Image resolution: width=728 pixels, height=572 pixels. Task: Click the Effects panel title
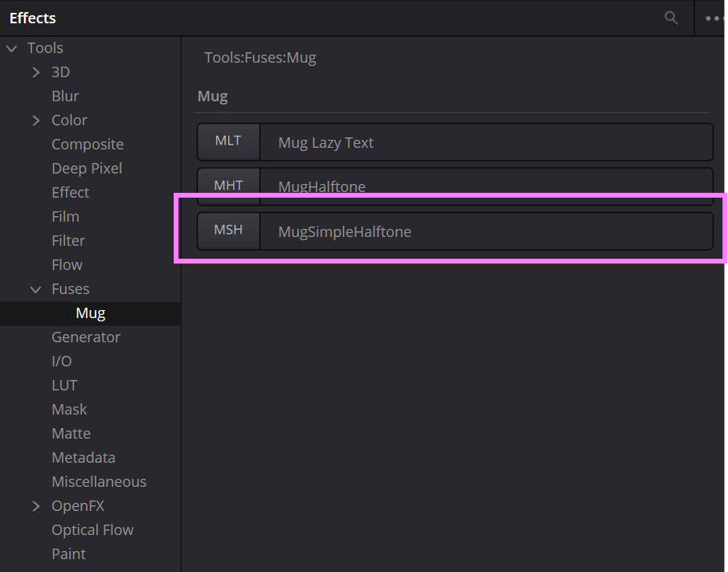(32, 18)
